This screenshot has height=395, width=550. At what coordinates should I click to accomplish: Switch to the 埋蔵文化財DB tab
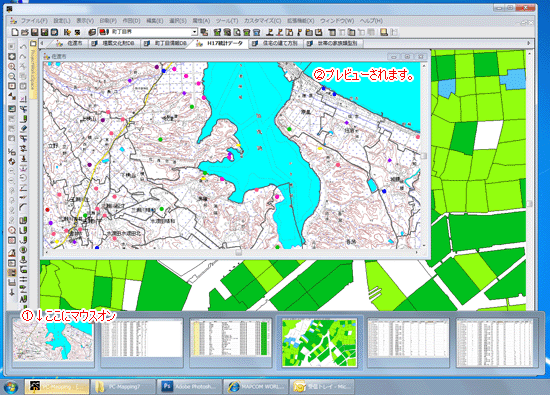click(113, 43)
